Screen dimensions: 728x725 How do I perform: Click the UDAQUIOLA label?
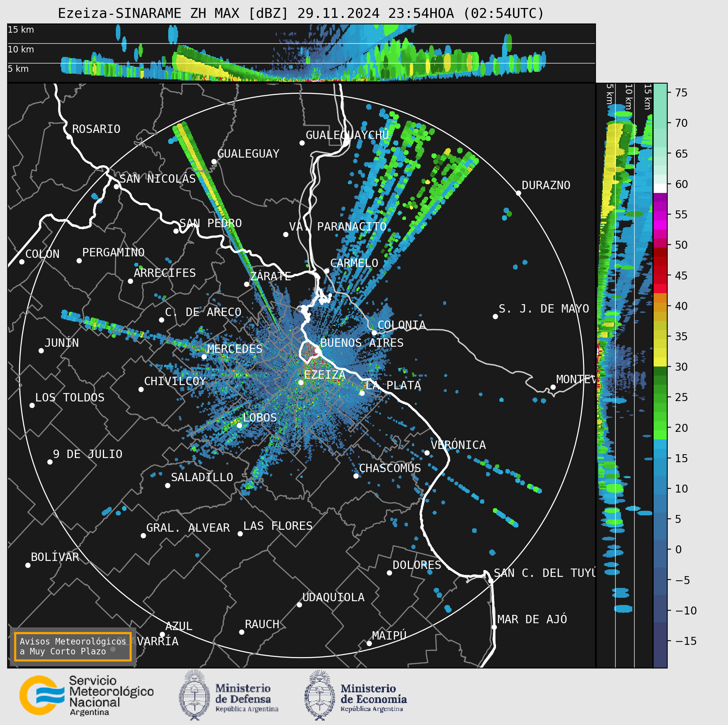pos(333,597)
